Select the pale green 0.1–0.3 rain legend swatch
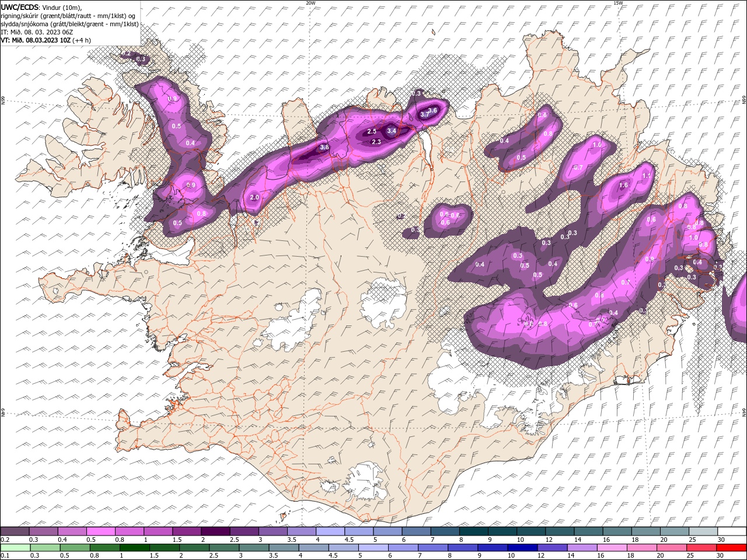 (x=15, y=548)
